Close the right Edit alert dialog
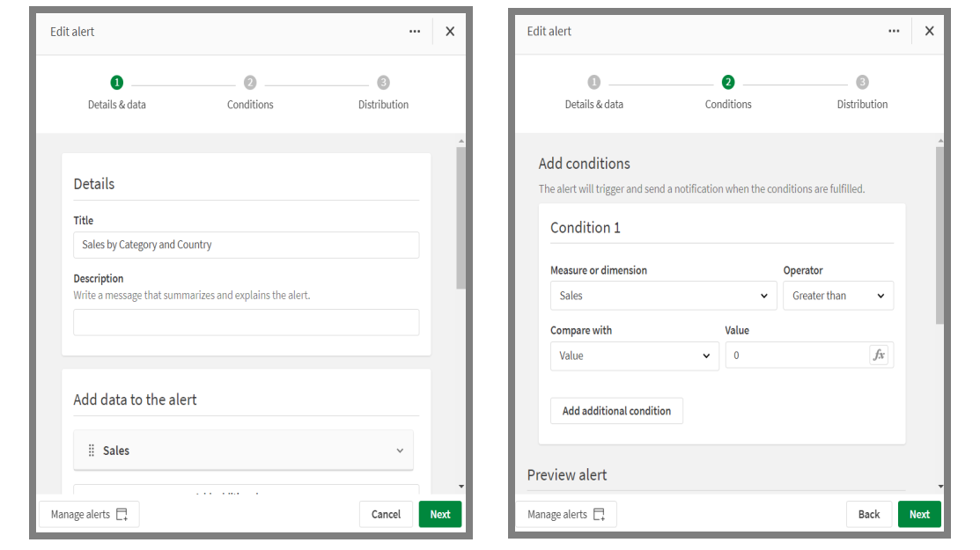The image size is (980, 550). point(930,31)
